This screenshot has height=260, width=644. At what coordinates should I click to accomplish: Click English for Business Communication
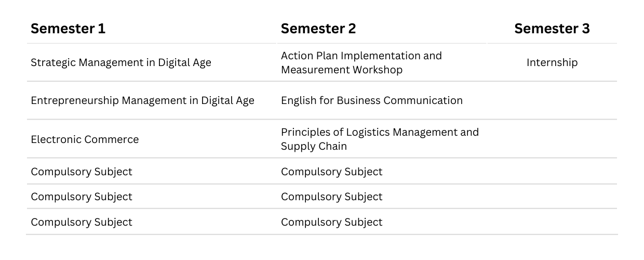coord(372,100)
